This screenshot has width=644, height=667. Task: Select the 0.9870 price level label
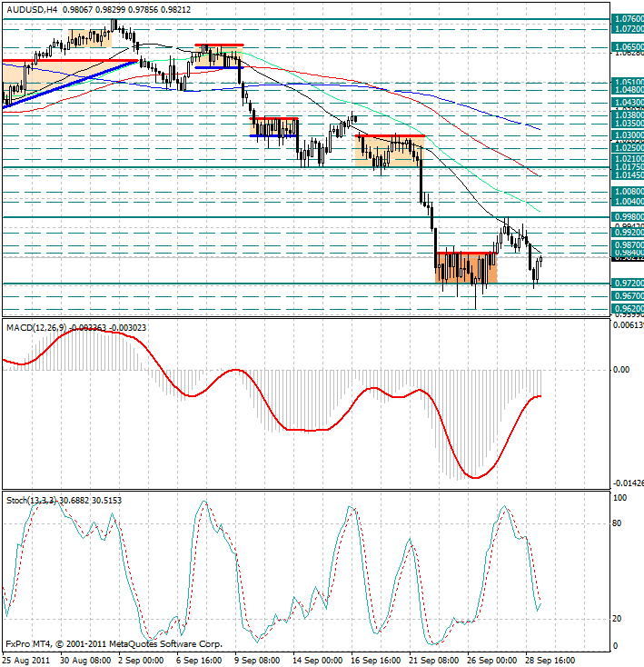pos(628,245)
